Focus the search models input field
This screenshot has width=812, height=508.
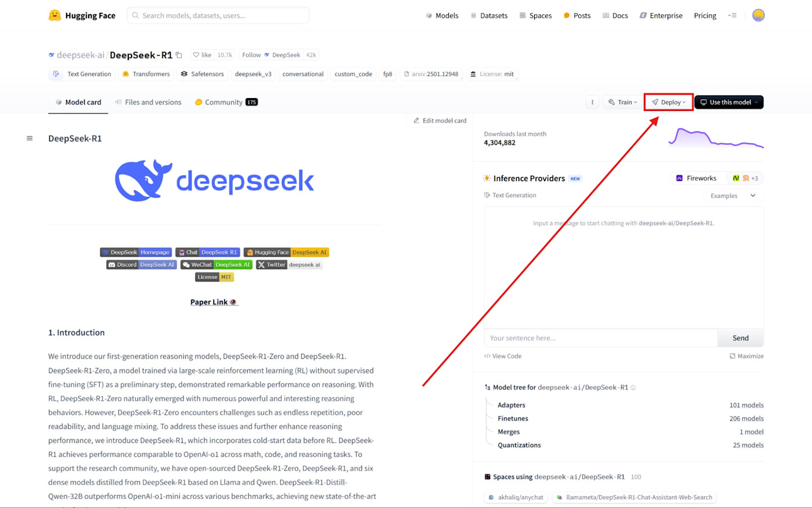tap(218, 16)
